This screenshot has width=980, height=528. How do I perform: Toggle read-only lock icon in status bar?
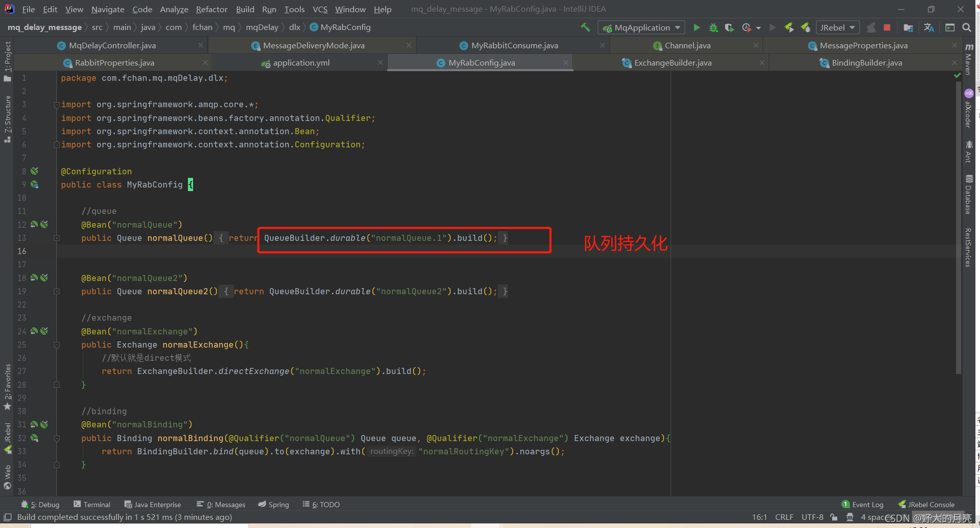pos(834,517)
